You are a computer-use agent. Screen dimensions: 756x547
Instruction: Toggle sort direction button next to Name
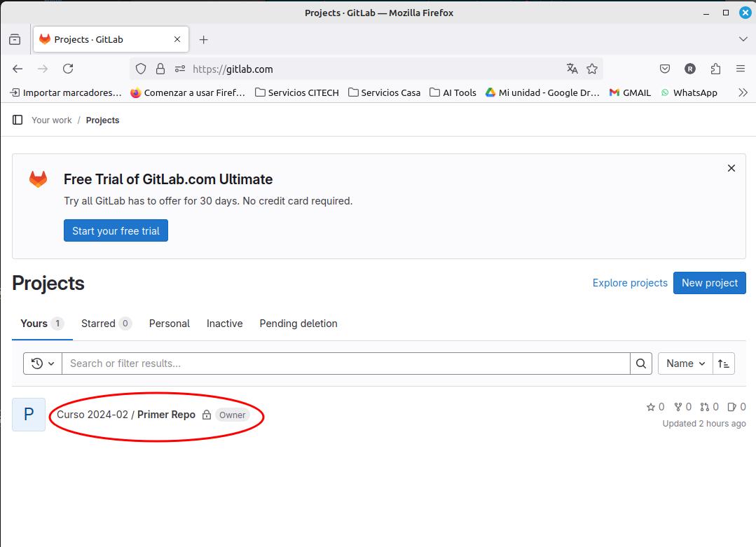coord(724,363)
